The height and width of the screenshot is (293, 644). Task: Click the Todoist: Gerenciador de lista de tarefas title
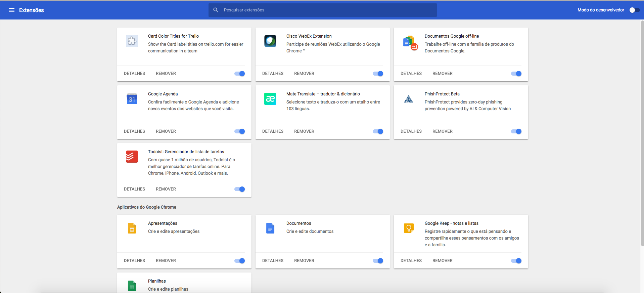tap(186, 152)
